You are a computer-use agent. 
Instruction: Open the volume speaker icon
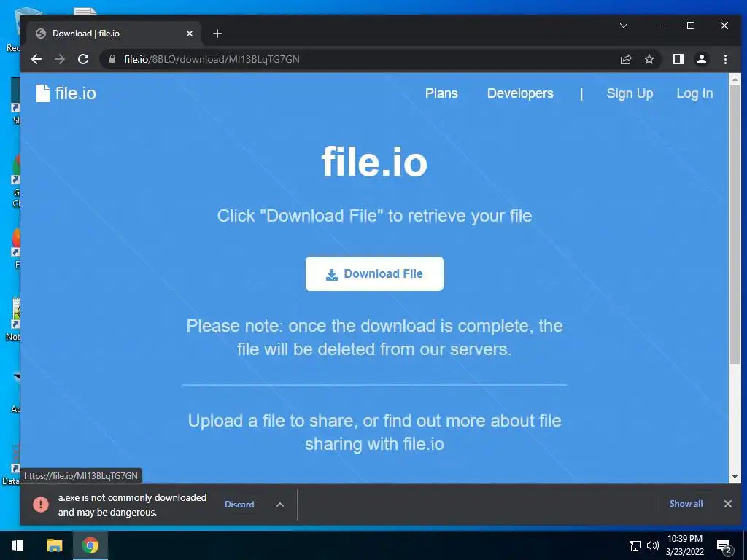[653, 545]
